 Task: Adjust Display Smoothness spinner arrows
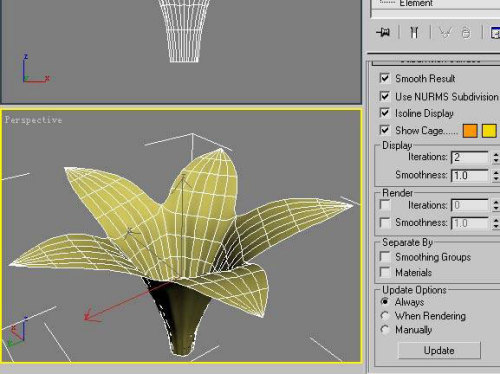tap(495, 175)
